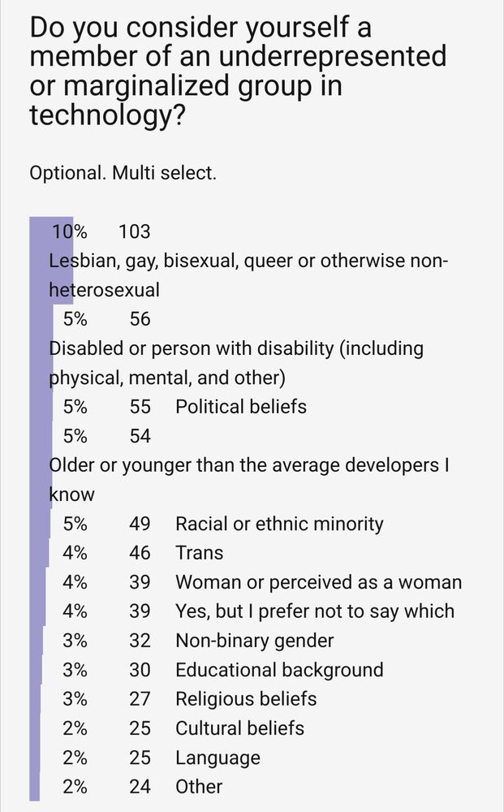The width and height of the screenshot is (504, 812).
Task: Click the Racial or ethnic minority label
Action: pyautogui.click(x=279, y=524)
